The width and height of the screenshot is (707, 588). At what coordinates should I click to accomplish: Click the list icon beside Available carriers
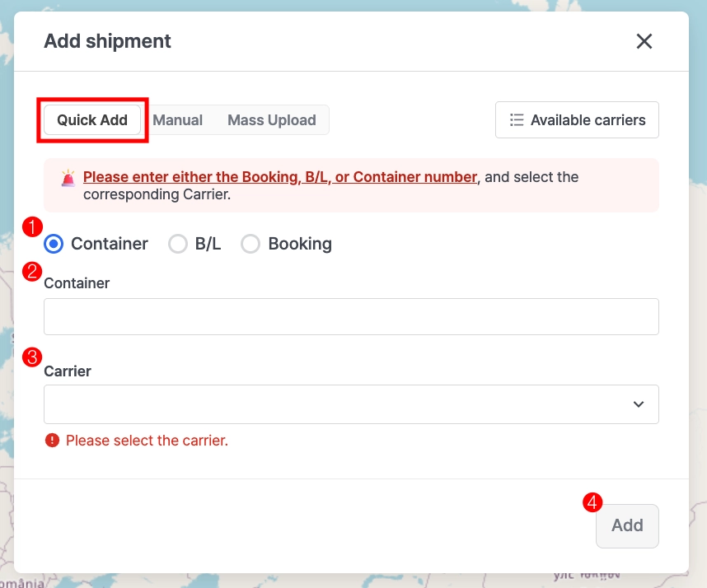[x=517, y=120]
